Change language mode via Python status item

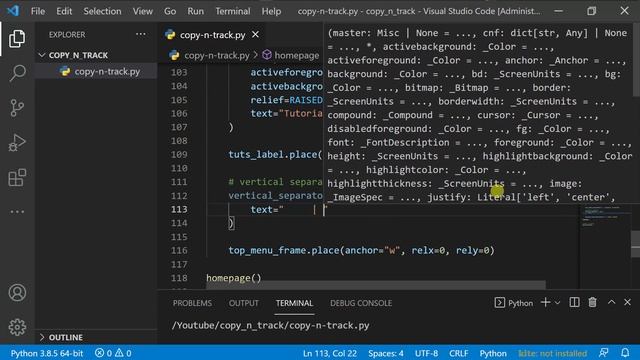coord(493,353)
